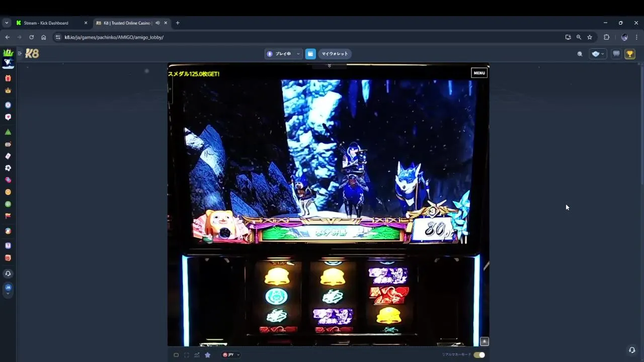Open the floating support headset button
This screenshot has height=362, width=644.
pos(632,350)
